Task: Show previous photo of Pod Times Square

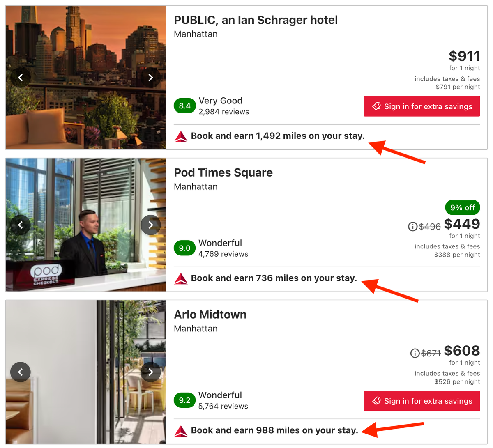Action: 21,225
